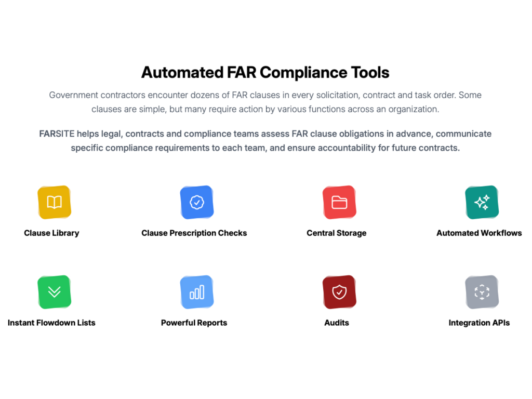Screen dimensions: 532x399
Task: Open the red Central Storage folder icon
Action: pyautogui.click(x=339, y=202)
